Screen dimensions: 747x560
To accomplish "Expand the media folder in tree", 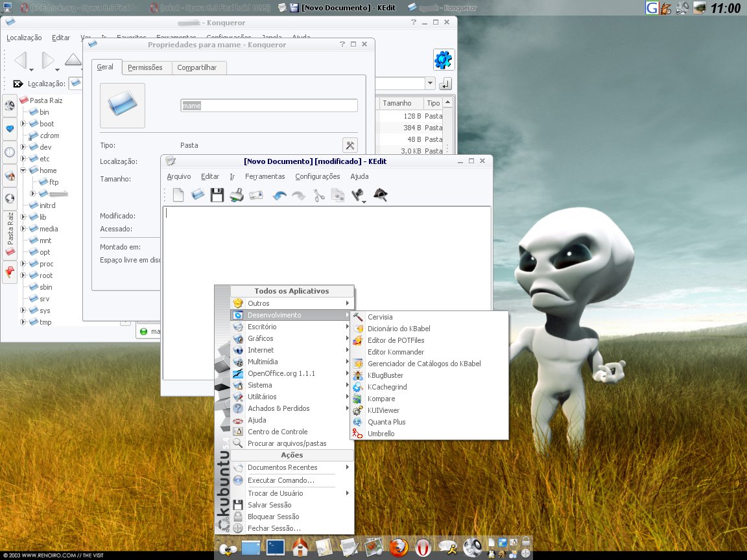I will coord(23,229).
